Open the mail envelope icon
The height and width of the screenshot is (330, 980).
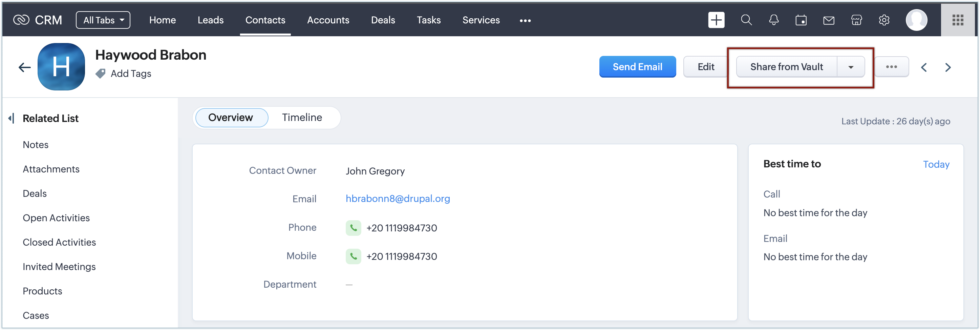829,20
